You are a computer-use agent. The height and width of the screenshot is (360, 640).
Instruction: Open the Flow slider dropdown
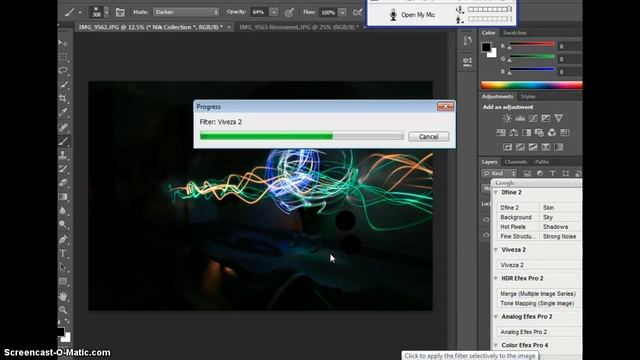click(343, 12)
